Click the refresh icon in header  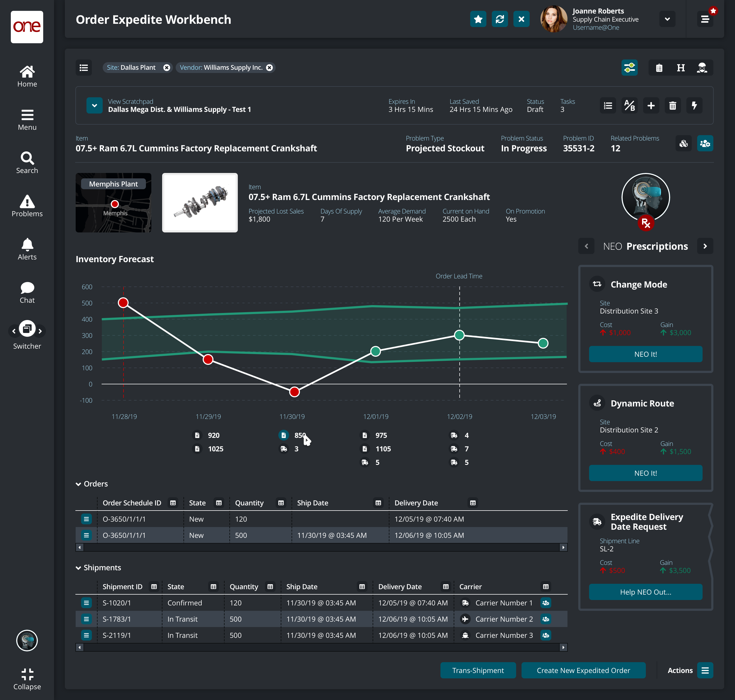500,19
